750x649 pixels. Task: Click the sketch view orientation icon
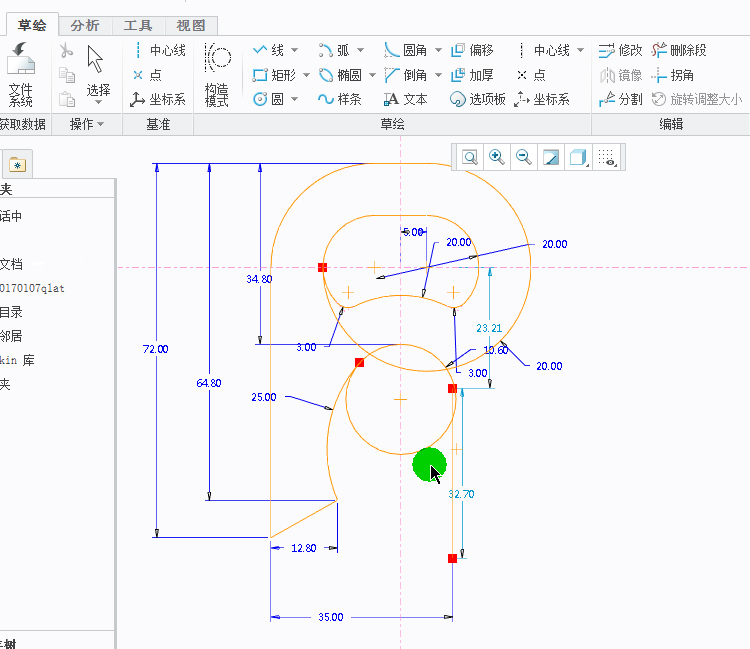tap(551, 157)
